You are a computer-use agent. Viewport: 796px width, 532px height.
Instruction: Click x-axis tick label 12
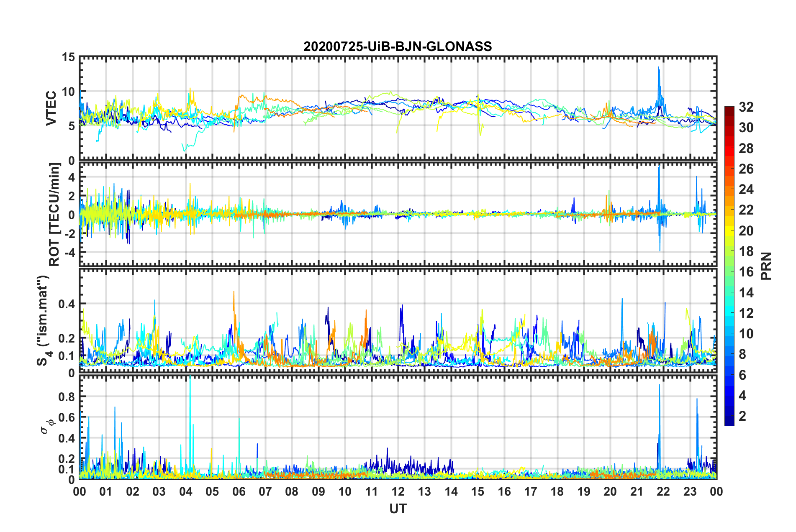[x=398, y=491]
